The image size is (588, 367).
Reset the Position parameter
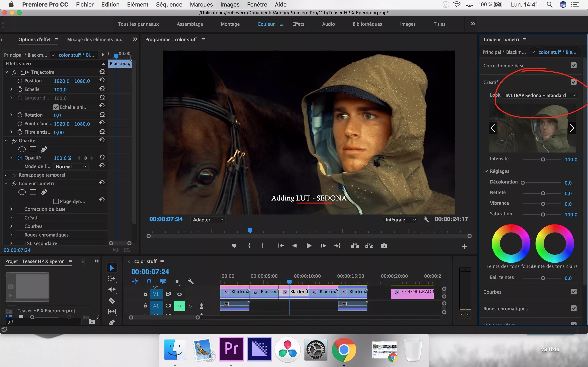pyautogui.click(x=102, y=80)
